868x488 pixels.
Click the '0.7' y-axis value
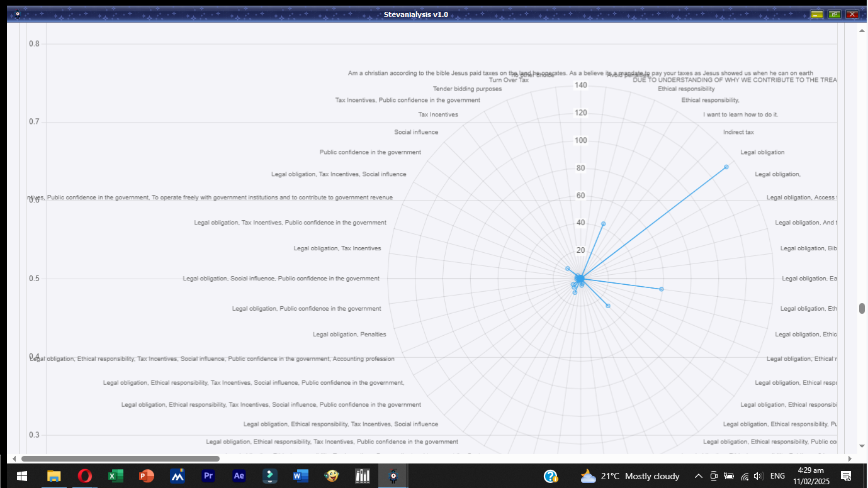click(x=34, y=121)
